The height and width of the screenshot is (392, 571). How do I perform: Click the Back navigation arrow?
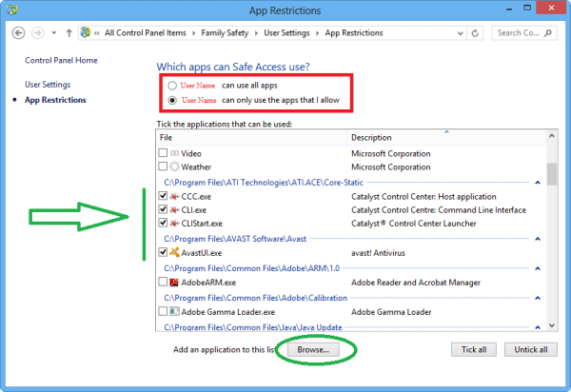pos(19,33)
